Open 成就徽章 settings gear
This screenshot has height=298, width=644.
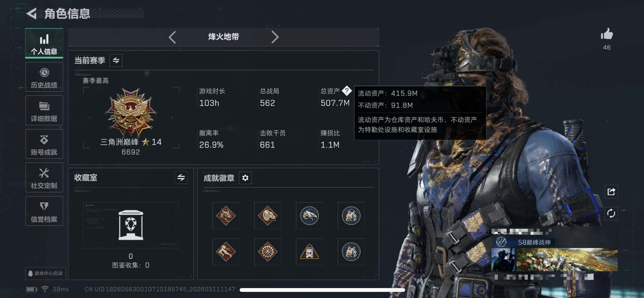245,178
